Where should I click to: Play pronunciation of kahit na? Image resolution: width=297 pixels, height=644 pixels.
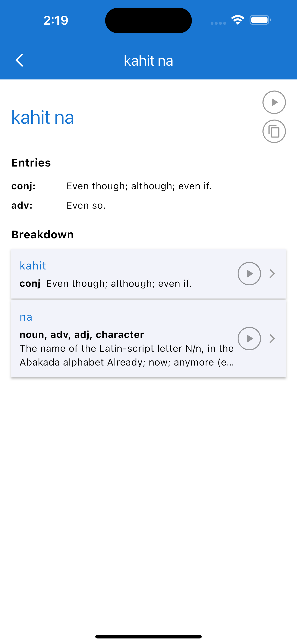coord(274,102)
